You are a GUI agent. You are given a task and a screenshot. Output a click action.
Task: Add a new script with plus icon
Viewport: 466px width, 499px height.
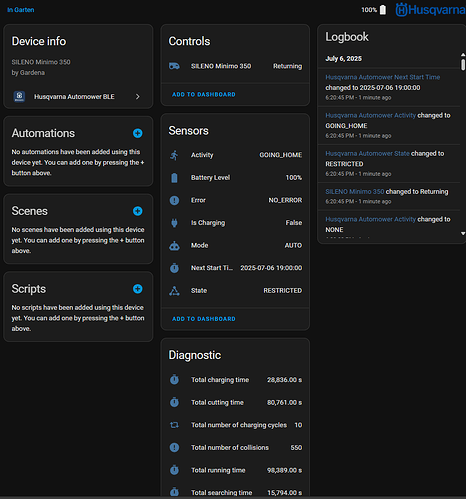click(x=138, y=289)
